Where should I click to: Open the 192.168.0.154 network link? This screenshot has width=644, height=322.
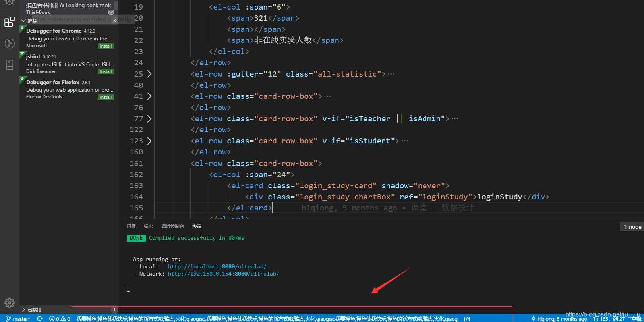(x=223, y=274)
